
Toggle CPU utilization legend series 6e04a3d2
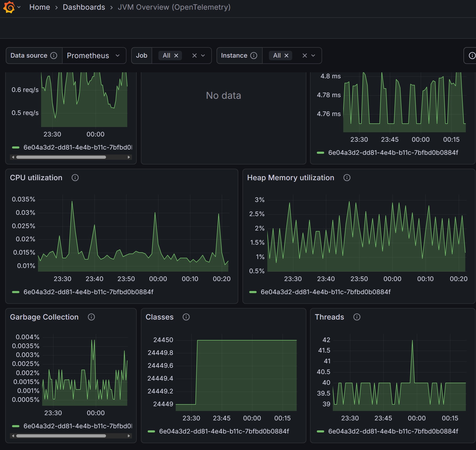point(88,292)
